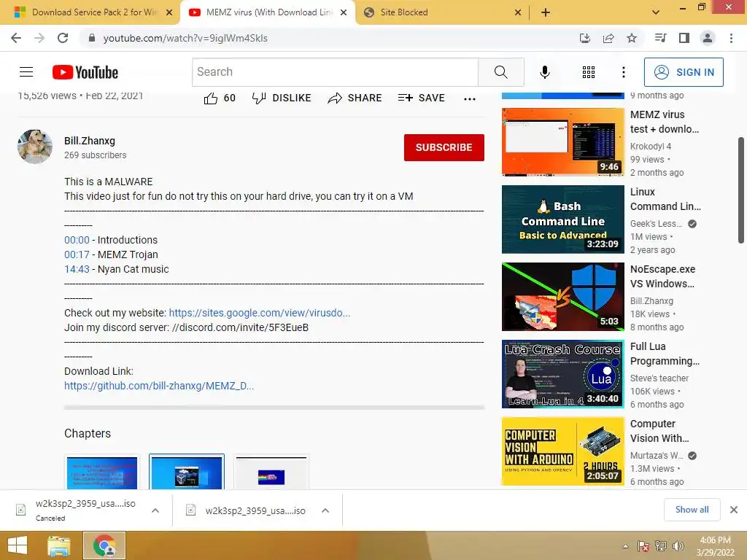Image resolution: width=747 pixels, height=560 pixels.
Task: Click the SIGN IN button
Action: pyautogui.click(x=684, y=72)
